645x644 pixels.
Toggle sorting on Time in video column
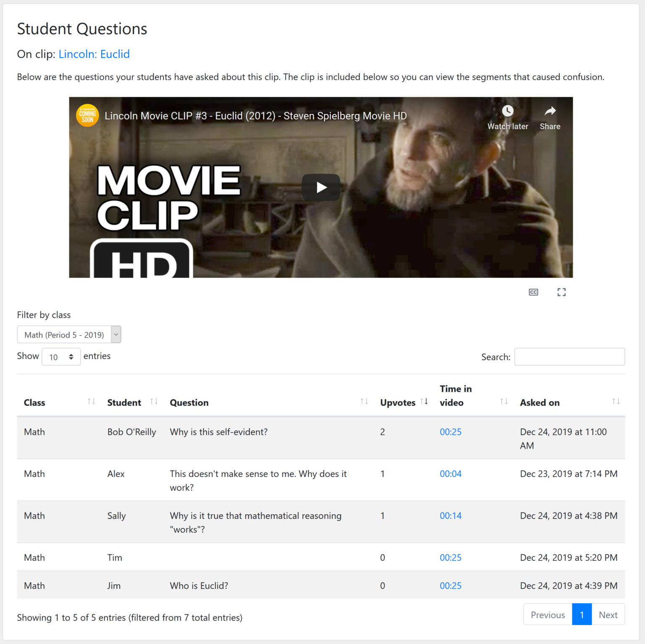point(503,401)
